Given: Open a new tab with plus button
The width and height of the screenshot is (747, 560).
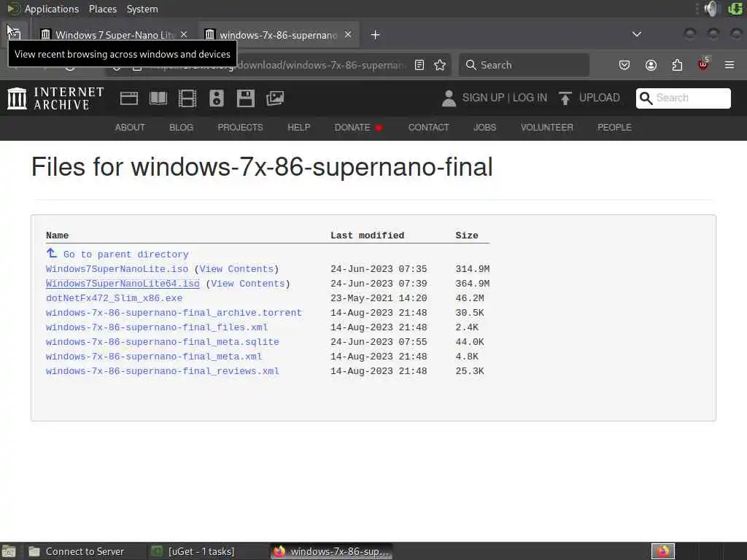Looking at the screenshot, I should (x=376, y=35).
